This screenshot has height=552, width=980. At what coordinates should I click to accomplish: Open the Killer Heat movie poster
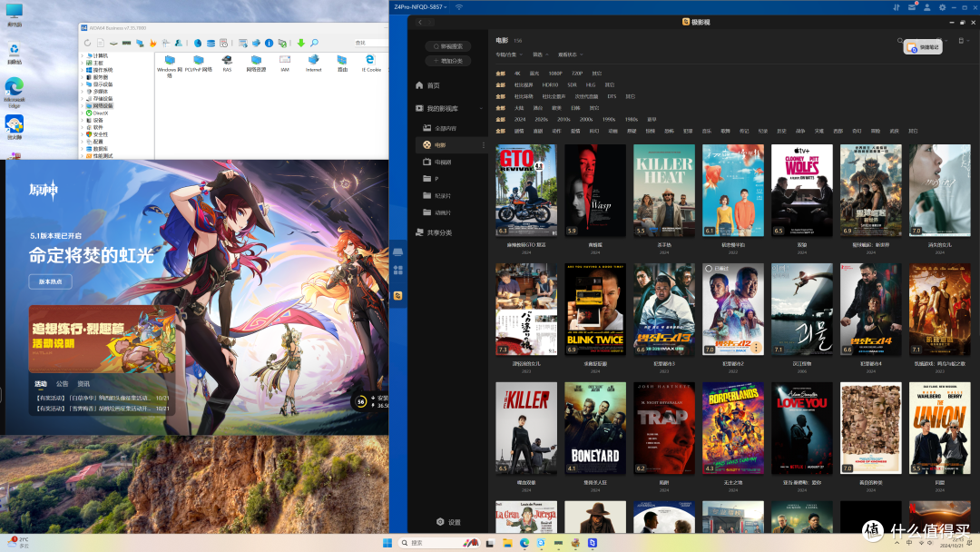663,190
